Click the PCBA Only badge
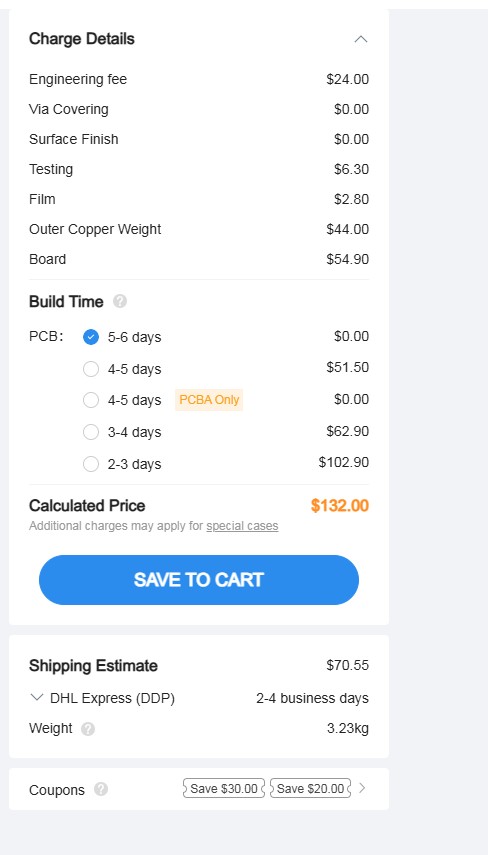This screenshot has width=488, height=855. tap(209, 400)
